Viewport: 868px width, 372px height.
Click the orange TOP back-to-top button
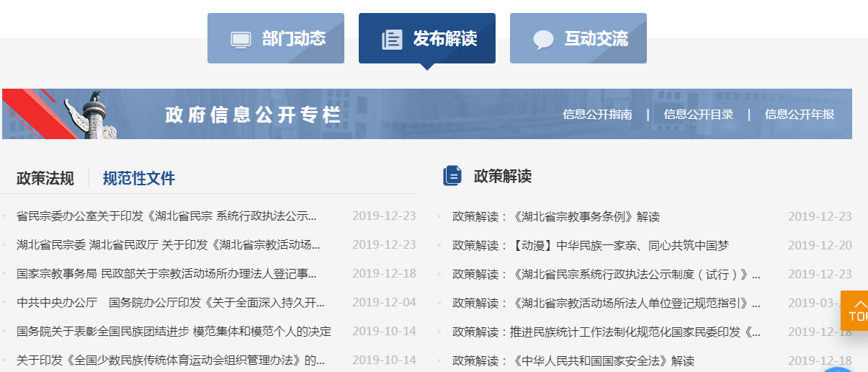[x=856, y=311]
